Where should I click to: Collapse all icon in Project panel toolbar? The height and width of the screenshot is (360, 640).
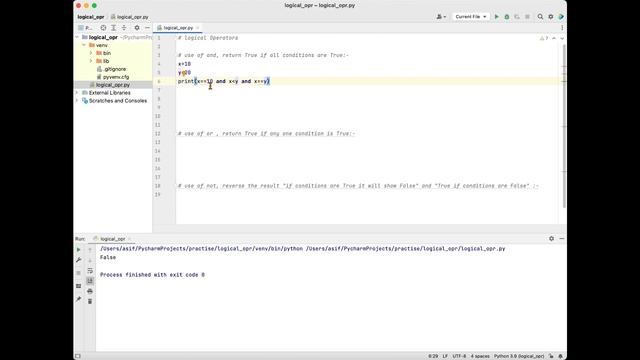coord(124,28)
